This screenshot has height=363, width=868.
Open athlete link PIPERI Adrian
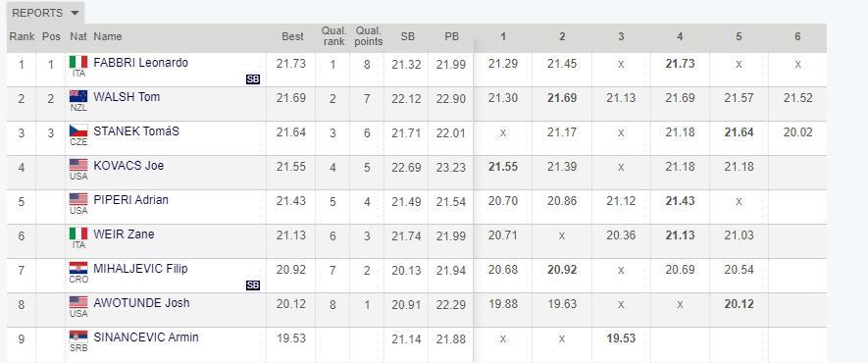[x=131, y=200]
